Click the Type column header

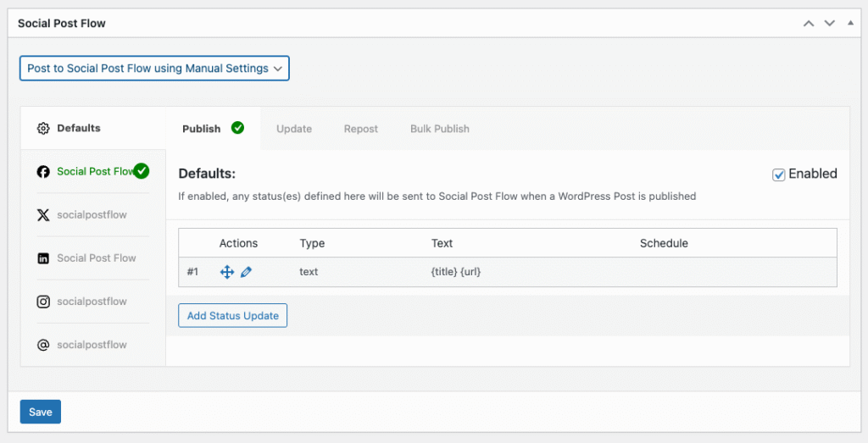pos(312,243)
